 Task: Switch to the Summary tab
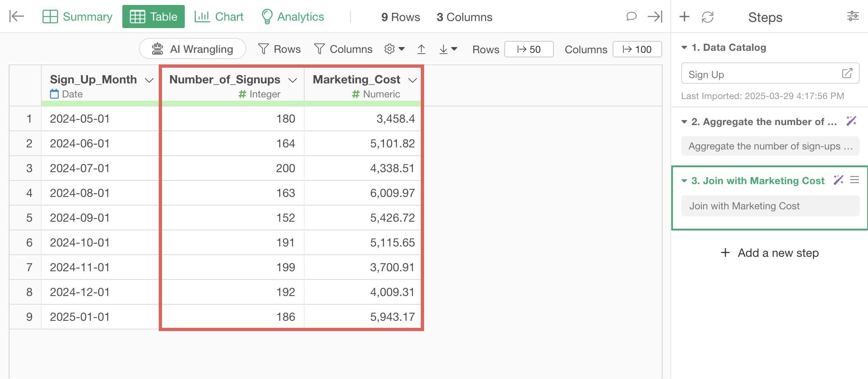[x=78, y=17]
